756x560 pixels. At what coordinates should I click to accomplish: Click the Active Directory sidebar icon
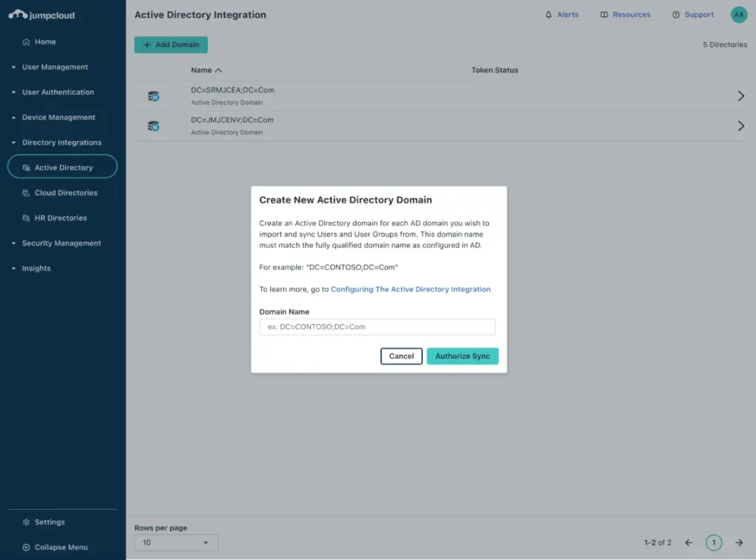(27, 167)
